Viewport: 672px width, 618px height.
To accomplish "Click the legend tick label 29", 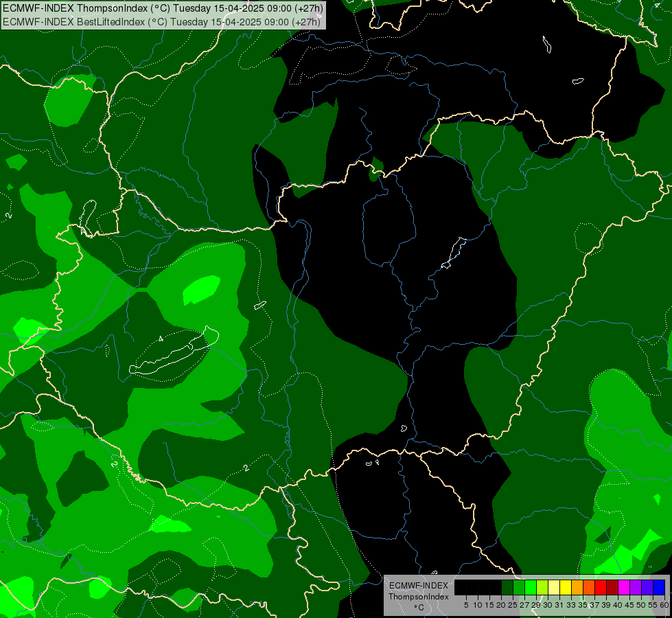I will [536, 605].
